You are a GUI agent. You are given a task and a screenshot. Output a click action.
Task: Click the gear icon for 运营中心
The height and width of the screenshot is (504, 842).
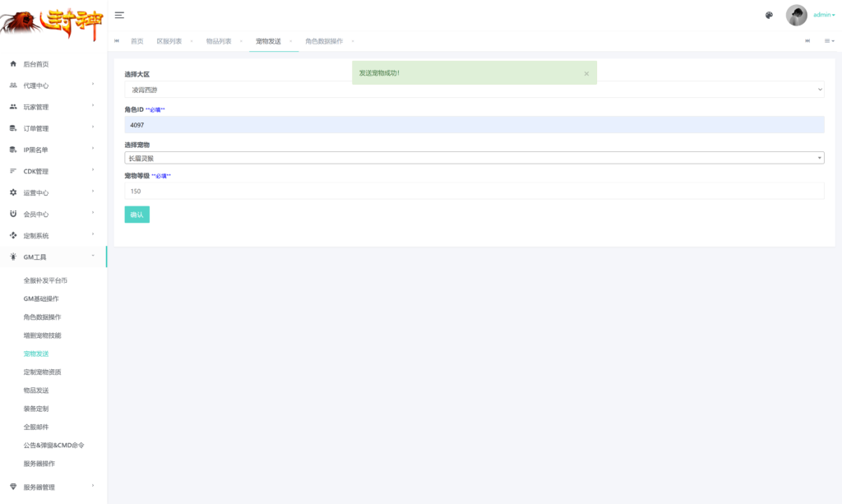pyautogui.click(x=13, y=192)
